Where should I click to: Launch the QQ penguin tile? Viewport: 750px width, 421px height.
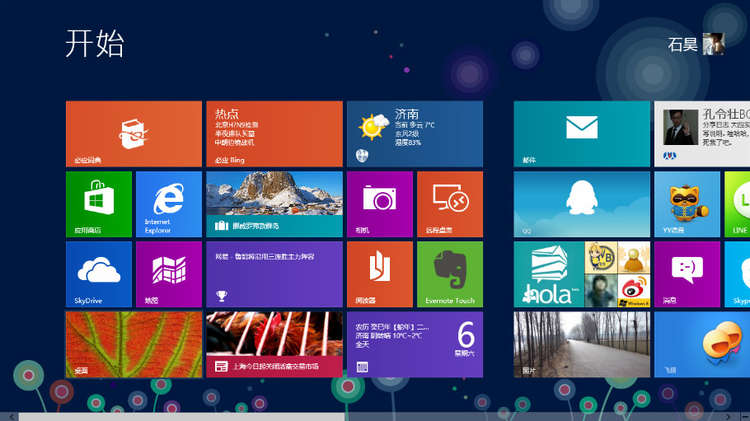(x=582, y=204)
